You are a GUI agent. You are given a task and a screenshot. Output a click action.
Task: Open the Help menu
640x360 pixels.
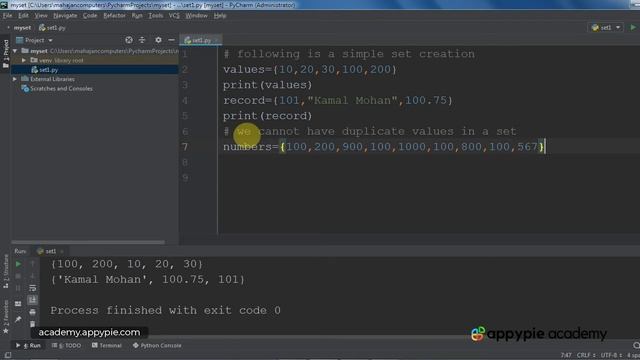[220, 16]
